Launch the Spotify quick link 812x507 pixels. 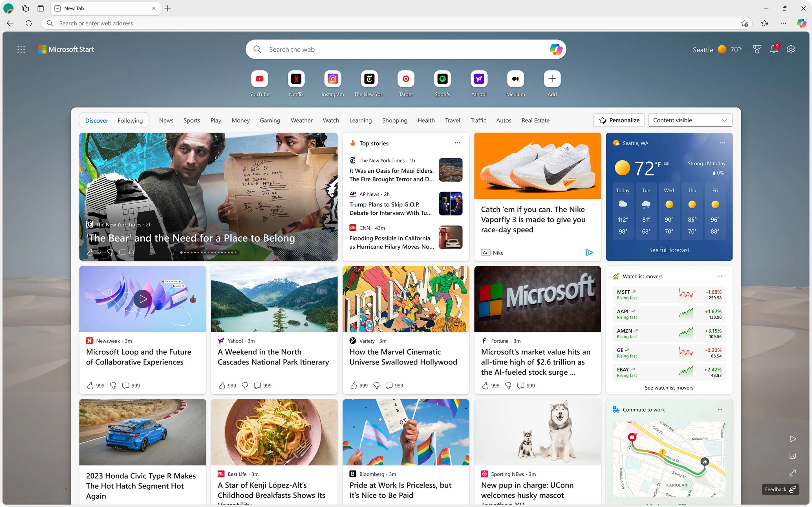pos(442,79)
